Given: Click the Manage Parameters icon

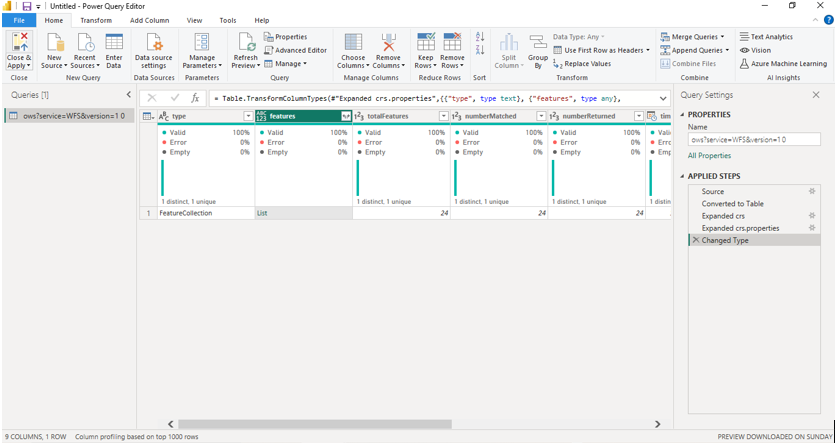Looking at the screenshot, I should pyautogui.click(x=202, y=42).
